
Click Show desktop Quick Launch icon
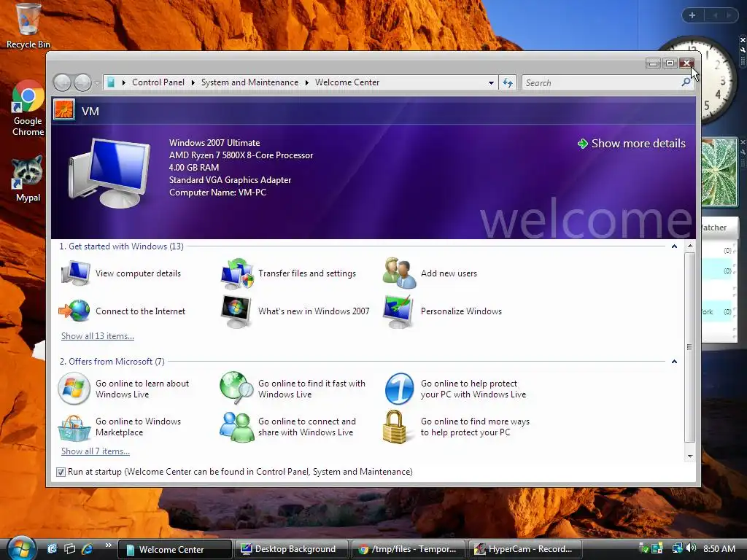(x=52, y=548)
